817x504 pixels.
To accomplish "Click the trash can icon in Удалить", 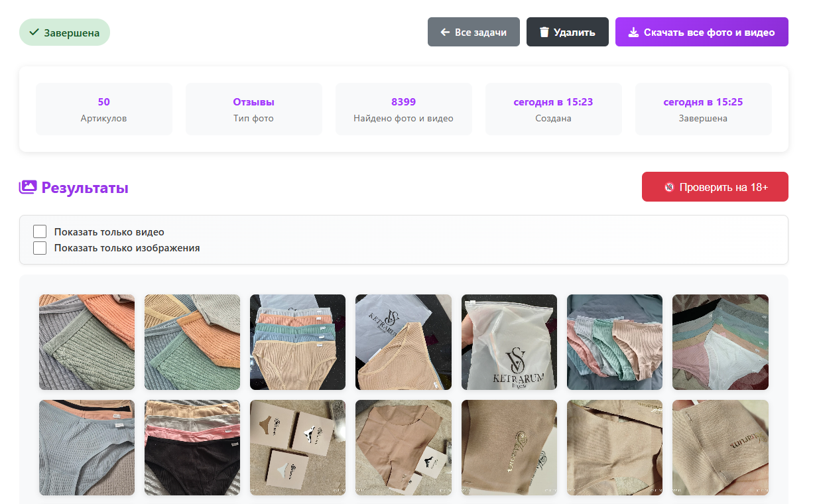I will (x=544, y=32).
